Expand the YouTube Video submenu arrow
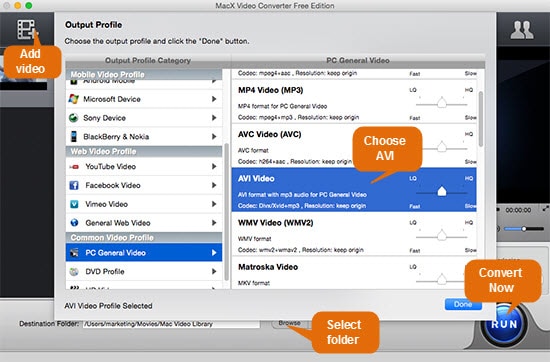Screen dimensions: 550x362 click(214, 166)
